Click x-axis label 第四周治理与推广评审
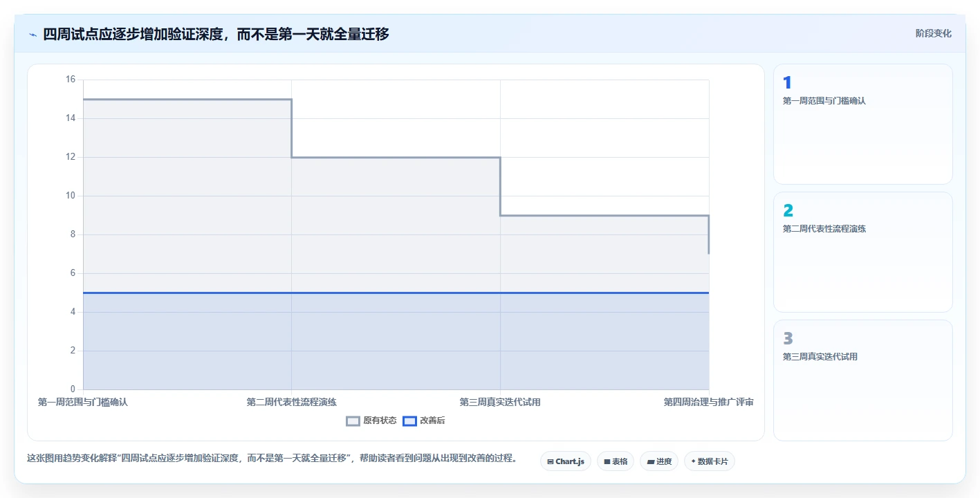The width and height of the screenshot is (980, 498). pyautogui.click(x=709, y=402)
